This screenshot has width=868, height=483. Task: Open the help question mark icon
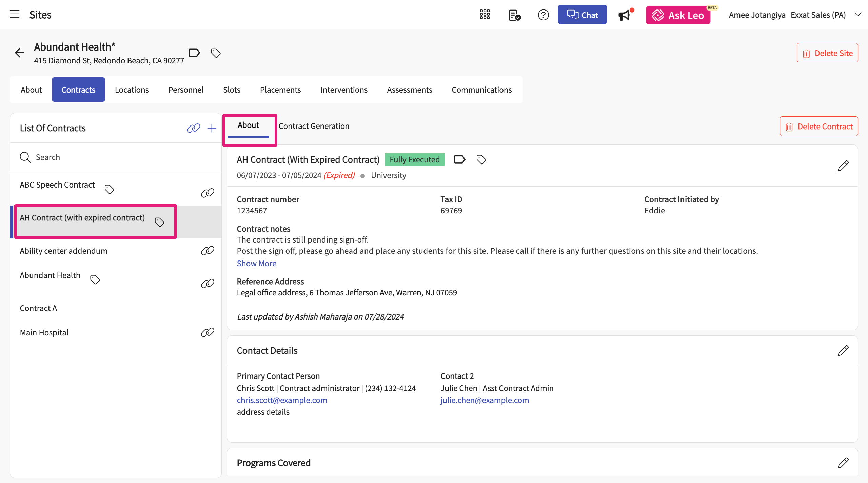point(543,15)
